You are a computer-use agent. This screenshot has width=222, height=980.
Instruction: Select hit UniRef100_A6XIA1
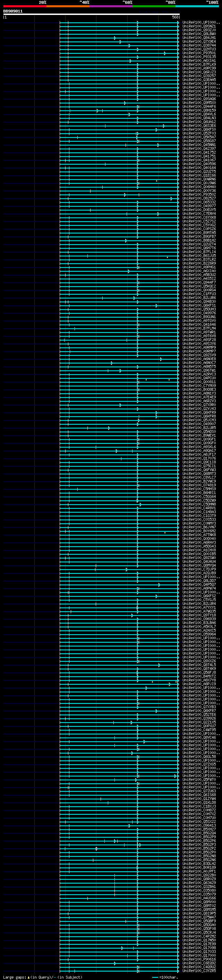199,60
